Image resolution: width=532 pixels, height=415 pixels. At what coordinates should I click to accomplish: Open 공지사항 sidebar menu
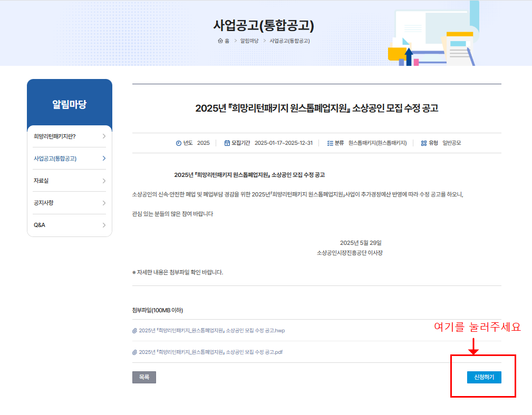point(70,203)
